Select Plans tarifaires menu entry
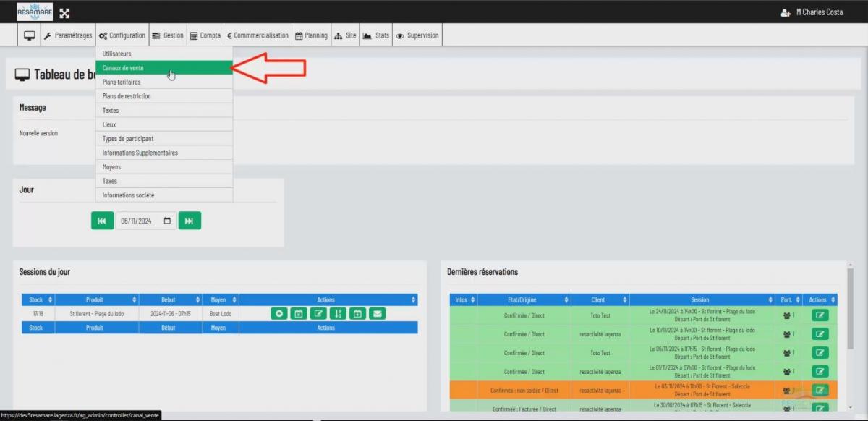The image size is (868, 421). [x=164, y=82]
